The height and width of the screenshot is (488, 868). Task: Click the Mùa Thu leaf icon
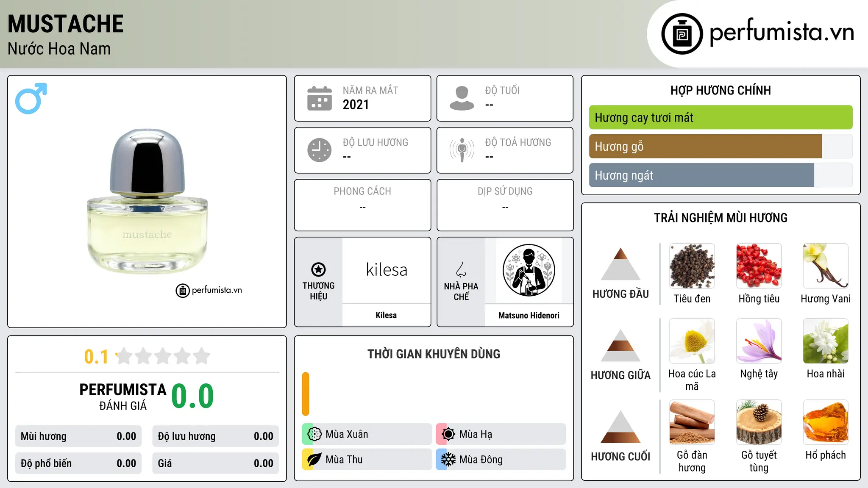314,460
